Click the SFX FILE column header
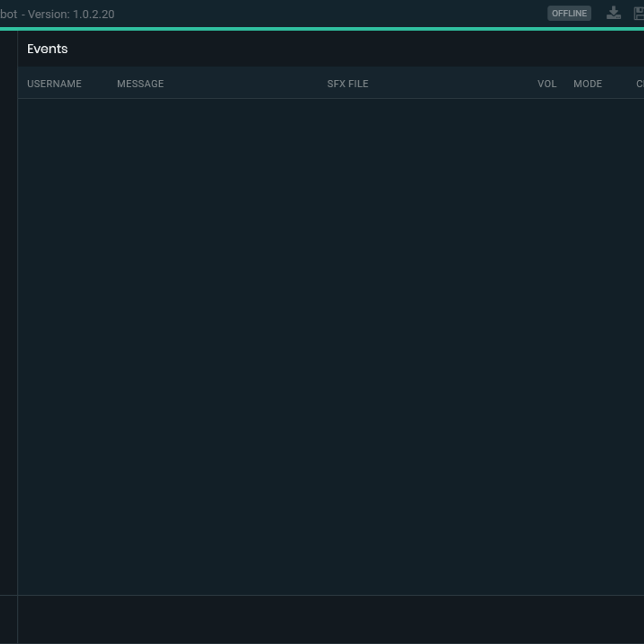644x644 pixels. coord(347,84)
